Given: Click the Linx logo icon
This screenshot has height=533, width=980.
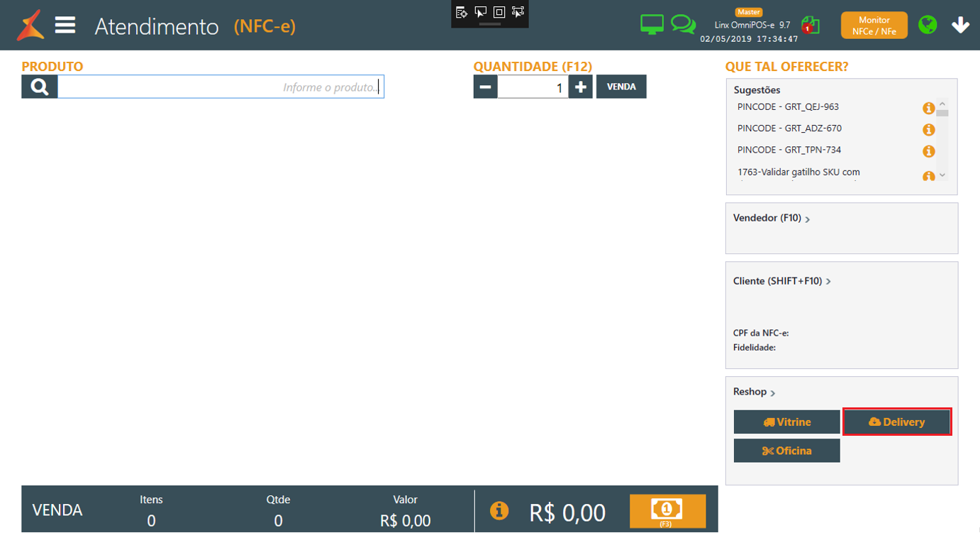Looking at the screenshot, I should click(x=30, y=26).
